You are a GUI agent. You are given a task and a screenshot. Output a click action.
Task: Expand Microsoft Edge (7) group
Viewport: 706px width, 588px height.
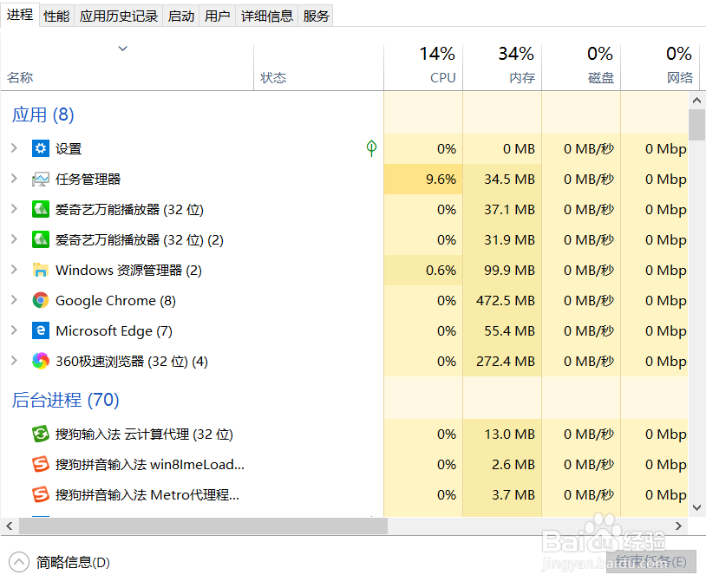14,330
